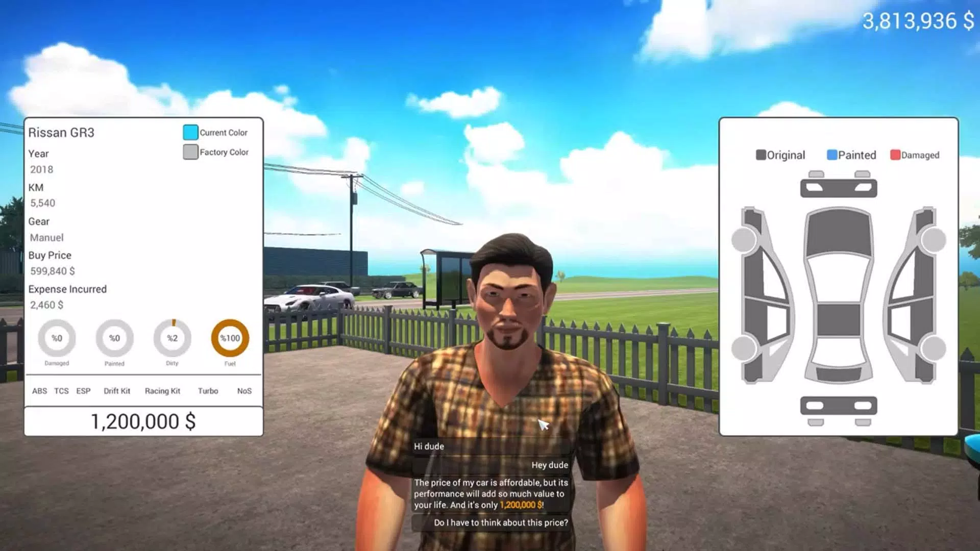Enable the Turbo upgrade icon

(x=207, y=391)
